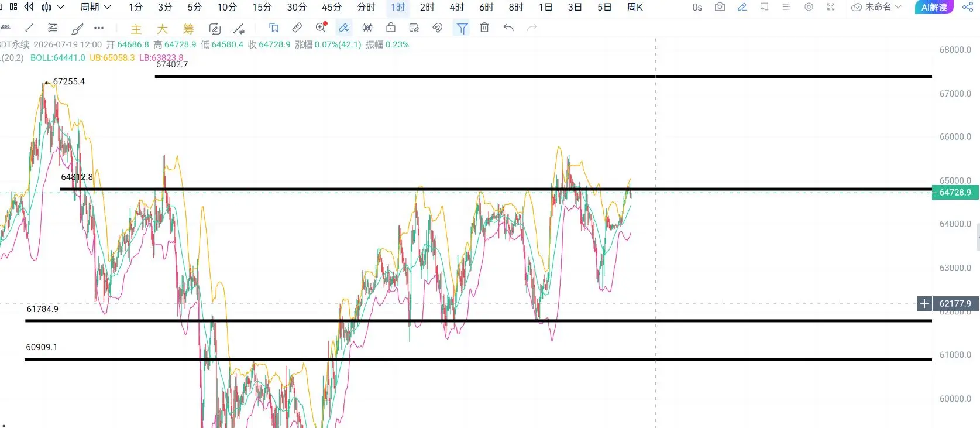Switch to the 4时 timeframe
The image size is (980, 428).
[x=457, y=7]
